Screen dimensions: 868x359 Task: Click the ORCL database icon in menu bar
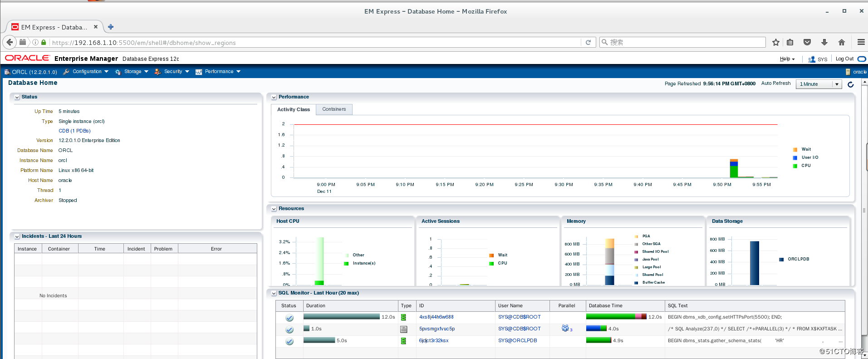[x=7, y=72]
